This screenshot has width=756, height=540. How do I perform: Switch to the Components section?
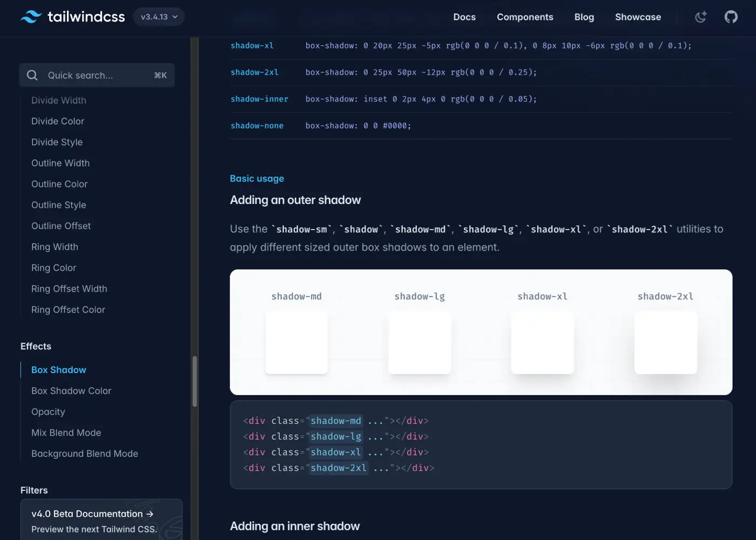point(525,17)
